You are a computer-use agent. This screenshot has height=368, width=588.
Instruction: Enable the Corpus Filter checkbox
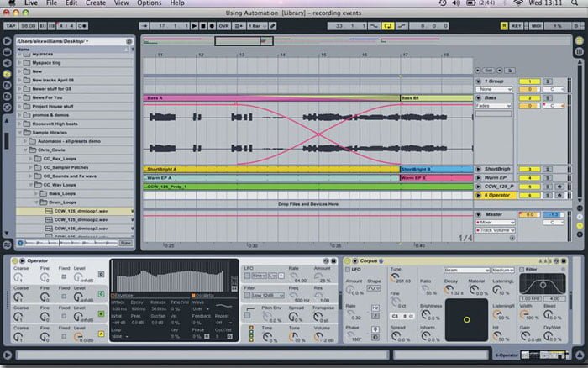point(522,270)
